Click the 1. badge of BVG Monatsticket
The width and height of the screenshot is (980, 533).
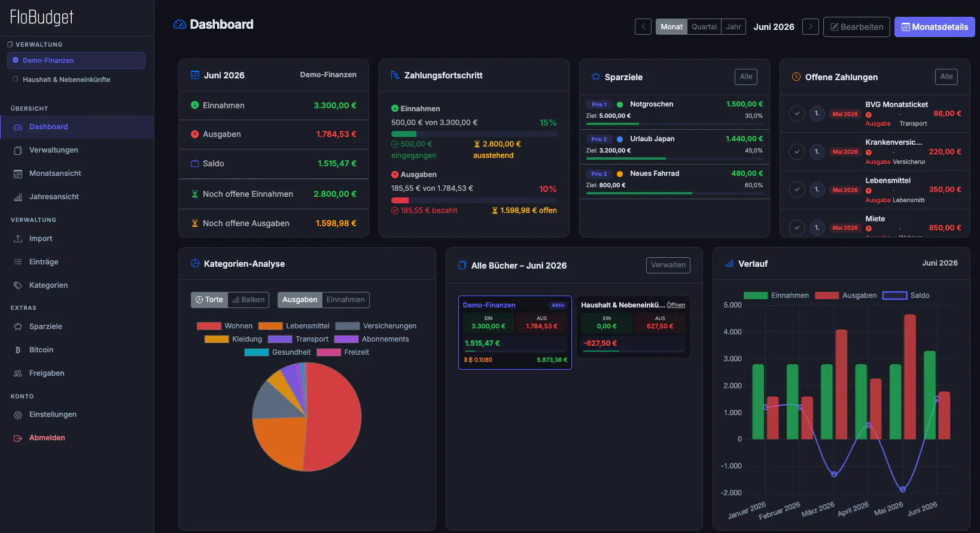coord(817,114)
